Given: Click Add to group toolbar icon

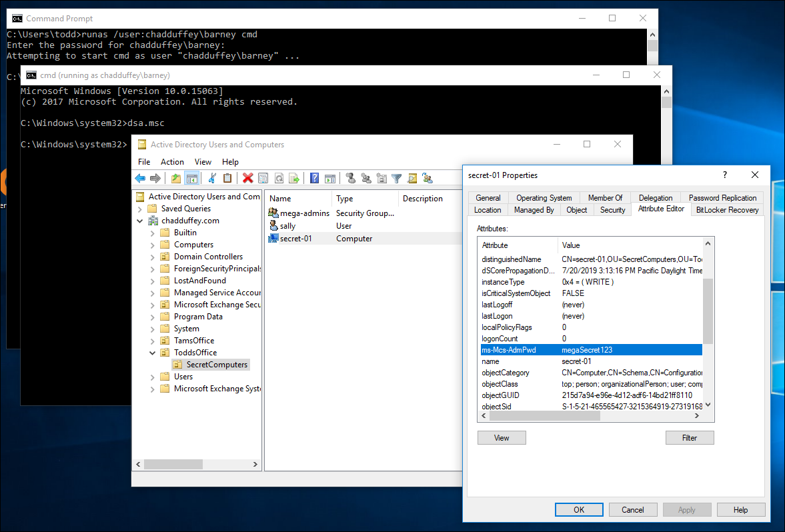Looking at the screenshot, I should point(428,178).
